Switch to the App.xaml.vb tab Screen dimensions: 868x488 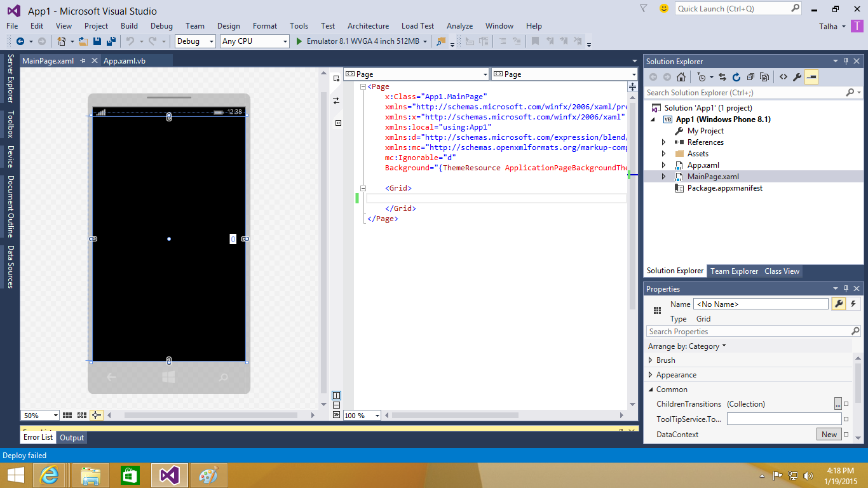pos(125,61)
